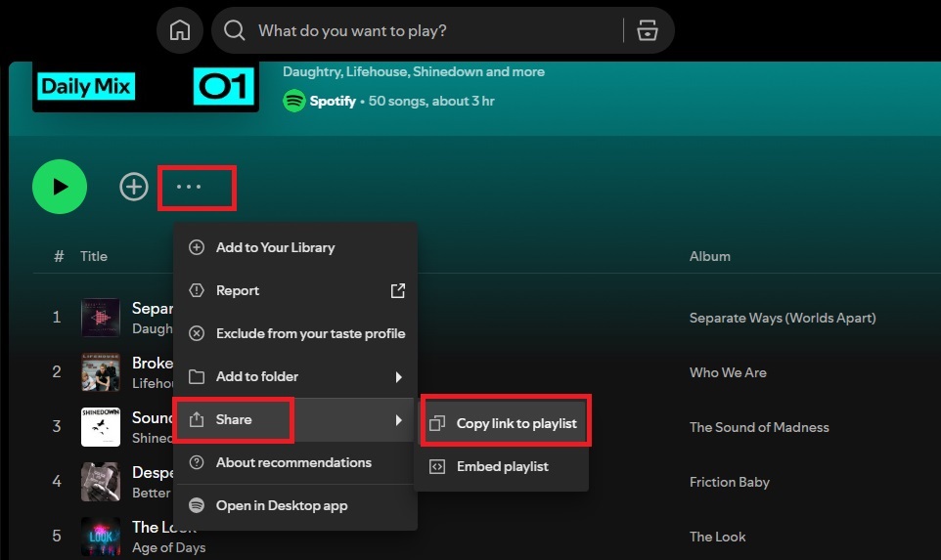
Task: Open the Add to folder submenu
Action: pyautogui.click(x=295, y=376)
